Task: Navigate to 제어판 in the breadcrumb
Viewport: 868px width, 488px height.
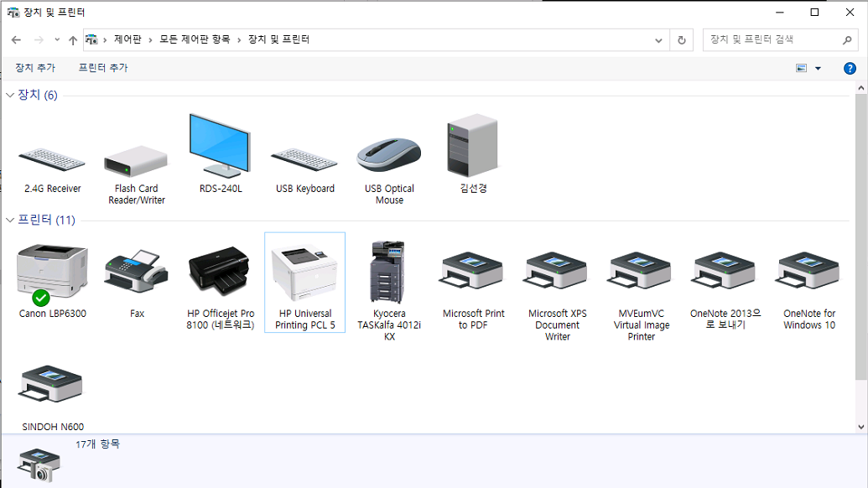Action: 127,39
